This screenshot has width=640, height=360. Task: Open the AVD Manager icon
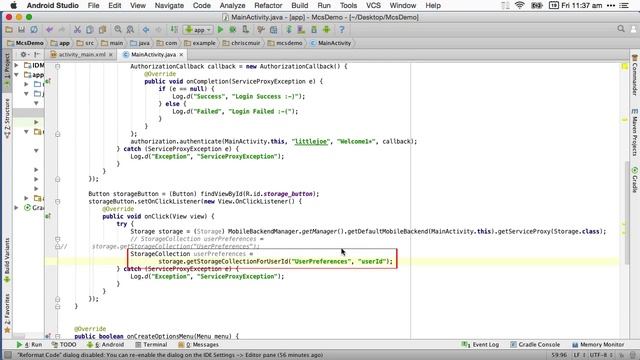301,29
